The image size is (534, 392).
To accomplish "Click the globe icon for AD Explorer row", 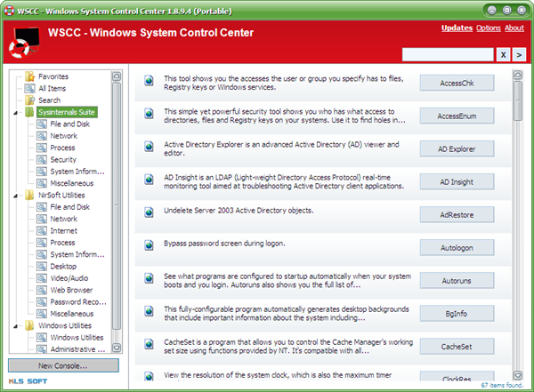I will [150, 147].
